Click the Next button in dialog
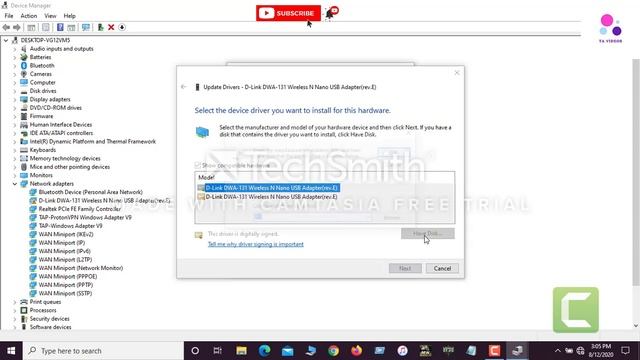Screen dimensions: 640x360 click(x=405, y=268)
